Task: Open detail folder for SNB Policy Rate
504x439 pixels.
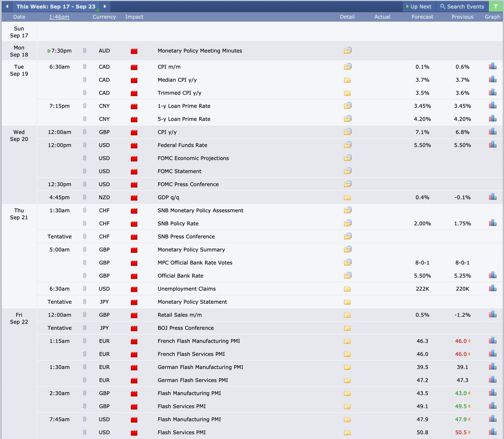Action: [347, 223]
